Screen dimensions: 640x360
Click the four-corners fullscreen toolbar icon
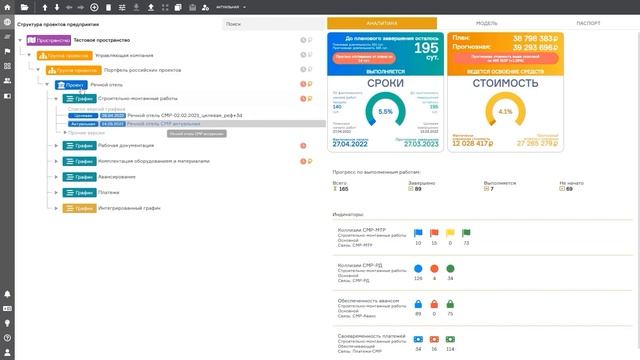coord(165,7)
